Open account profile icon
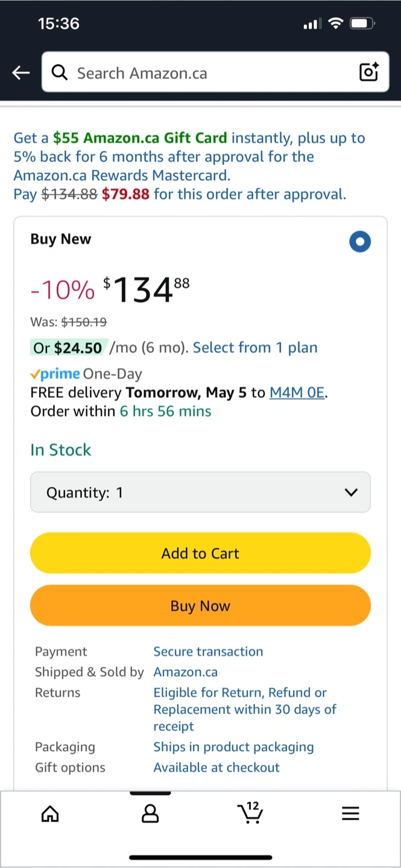 click(150, 814)
